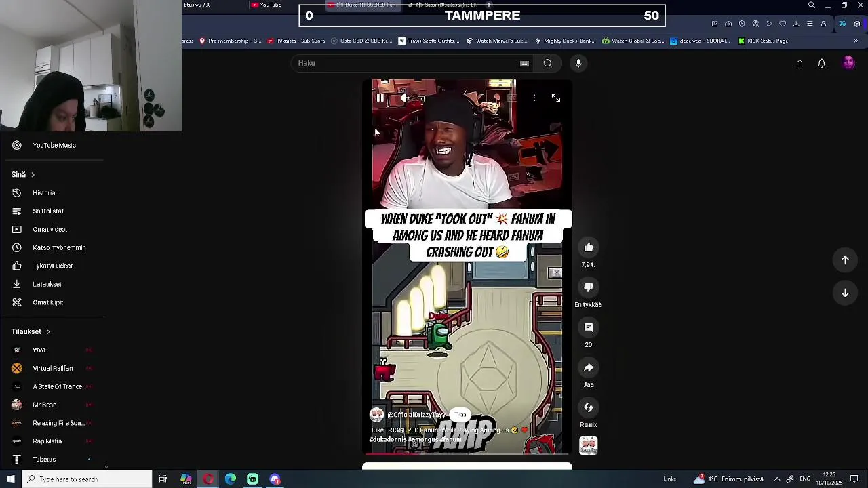Viewport: 868px width, 488px height.
Task: Open the create upload icon
Action: (x=800, y=63)
